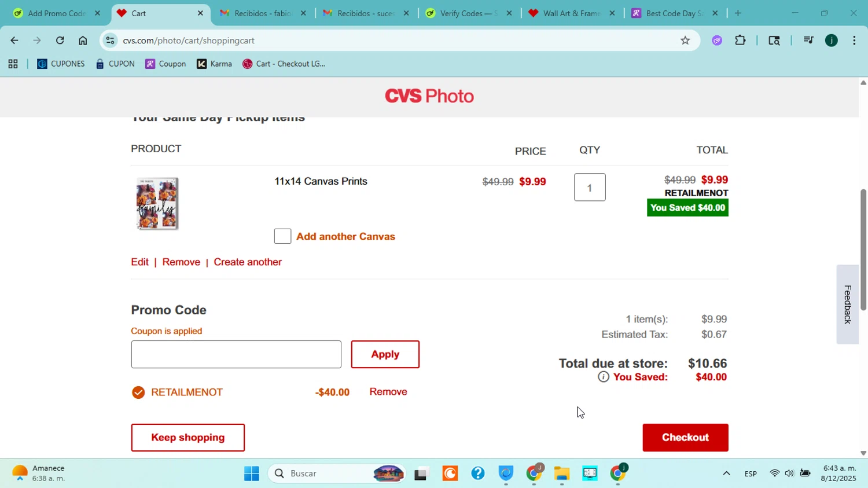Open the weather widget Amanece

[39, 474]
